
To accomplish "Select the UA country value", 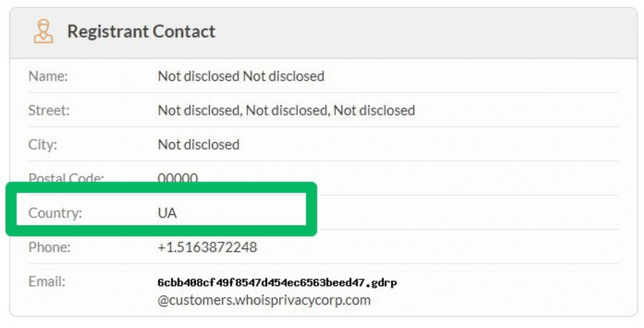I will (x=167, y=213).
